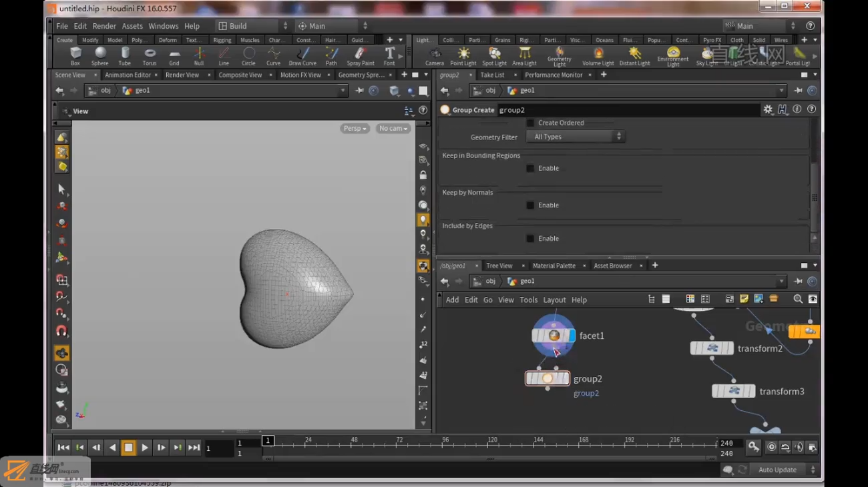
Task: Enable Keep in Bounding Regions
Action: (530, 168)
